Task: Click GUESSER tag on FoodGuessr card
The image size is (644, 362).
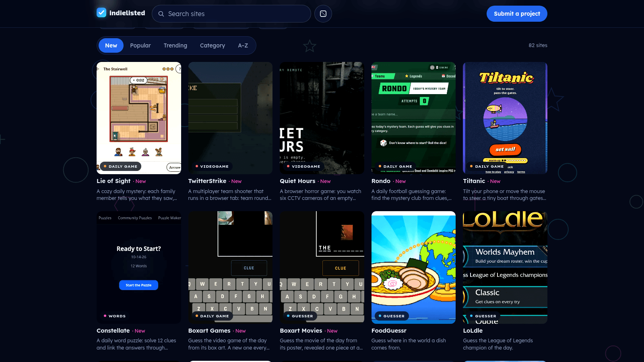Action: tap(392, 316)
